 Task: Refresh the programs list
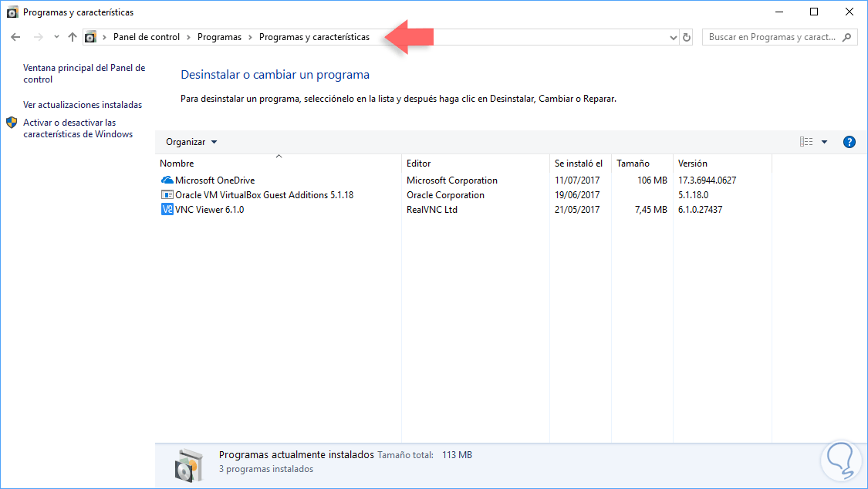coord(687,37)
